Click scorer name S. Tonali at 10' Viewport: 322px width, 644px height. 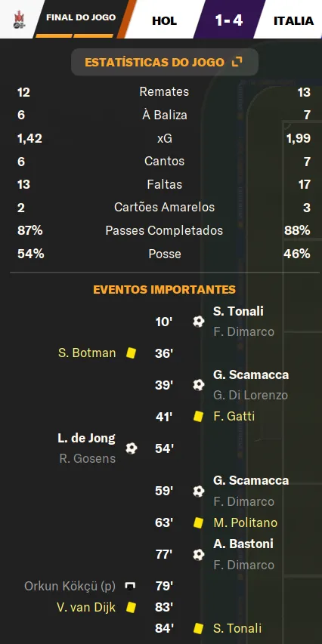(239, 311)
